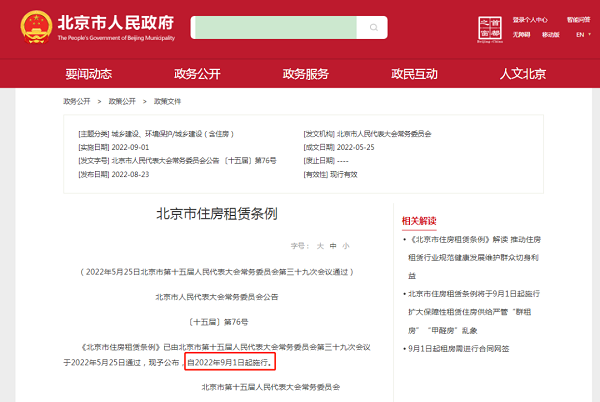This screenshot has height=402, width=600.
Task: Open the 人文北京 navigation tab
Action: 522,74
